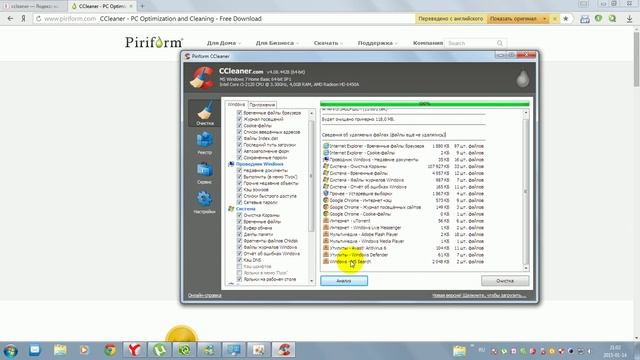Toggle Буфер обмена checkbox
The width and height of the screenshot is (640, 360).
click(240, 228)
